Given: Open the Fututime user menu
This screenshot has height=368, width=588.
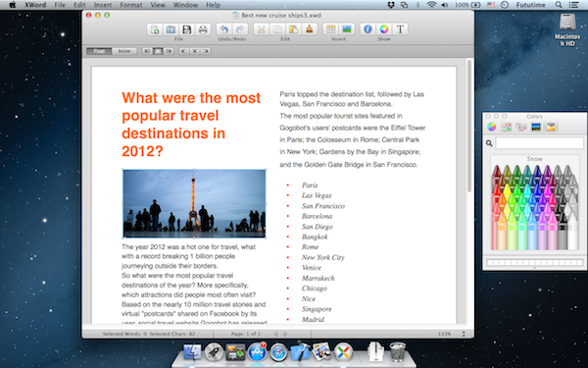Looking at the screenshot, I should tap(530, 5).
